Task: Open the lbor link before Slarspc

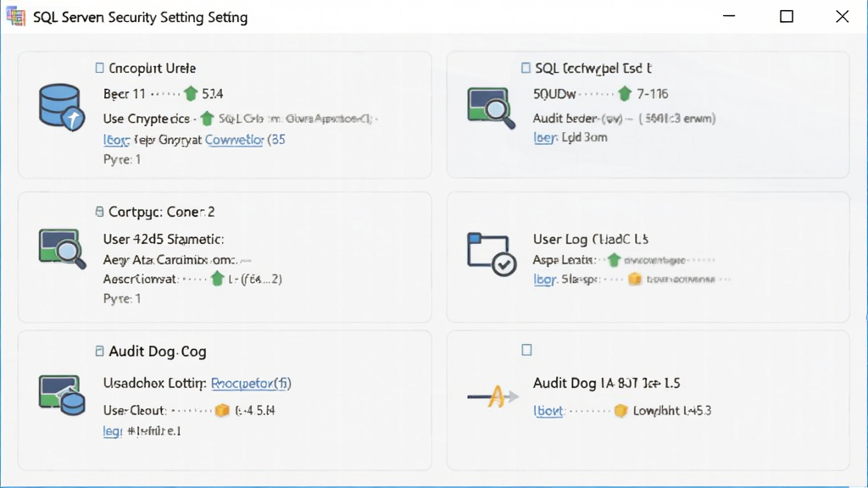Action: point(545,279)
